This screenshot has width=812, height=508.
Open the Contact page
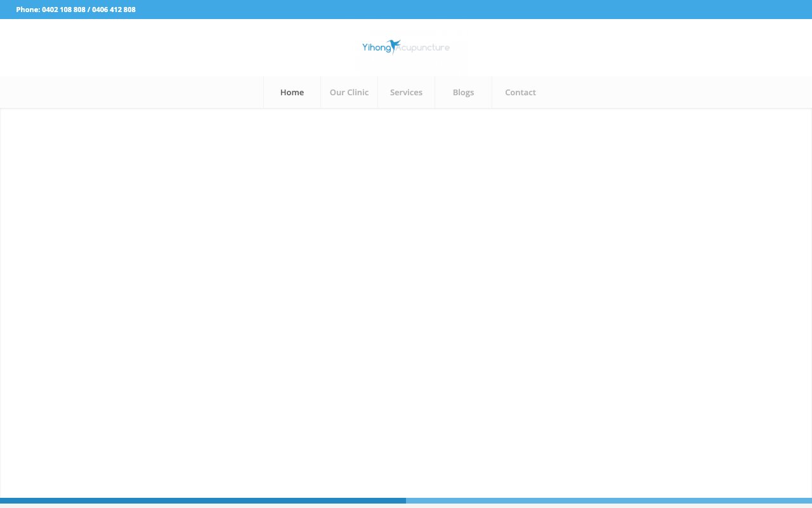point(520,92)
